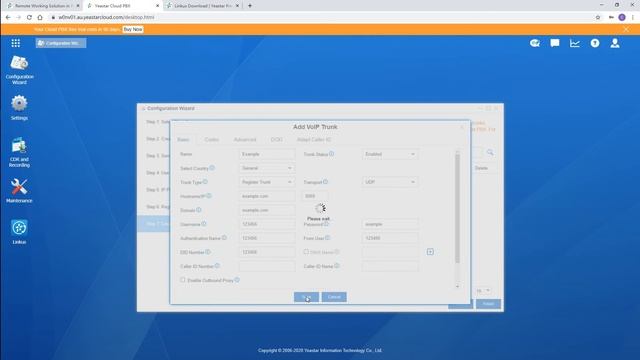Click the dialog vertical scrollbar
The height and width of the screenshot is (360, 640).
click(458, 208)
